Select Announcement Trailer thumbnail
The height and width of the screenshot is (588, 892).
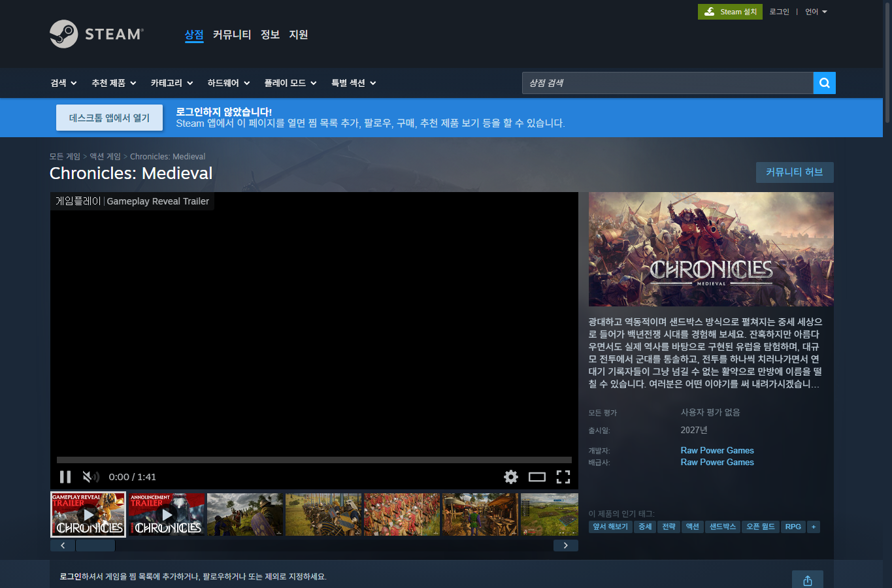167,515
